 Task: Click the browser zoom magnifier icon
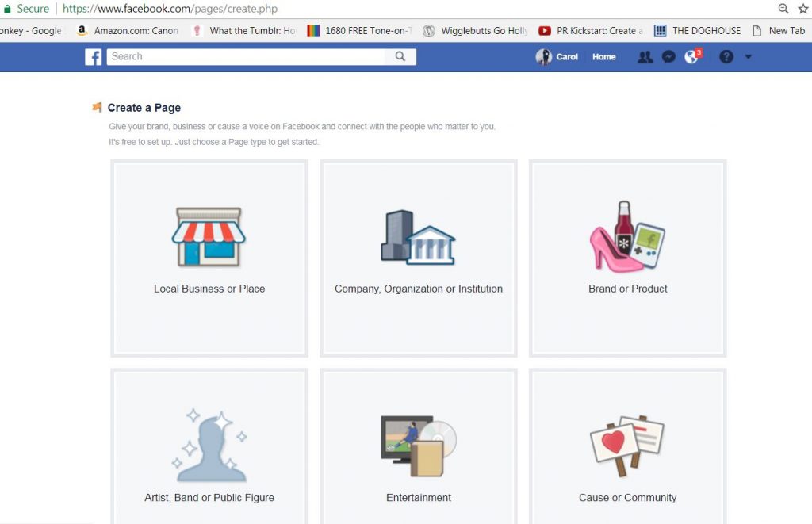click(x=783, y=9)
